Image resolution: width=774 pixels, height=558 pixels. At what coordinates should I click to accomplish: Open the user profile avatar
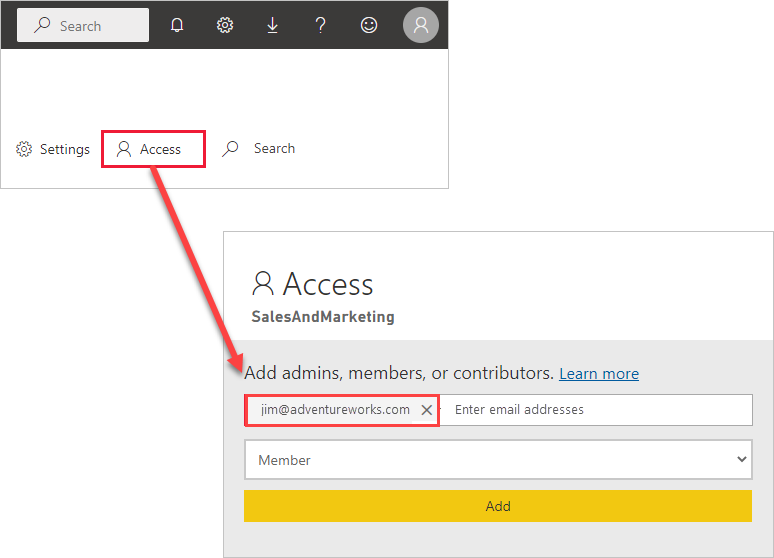pos(421,25)
